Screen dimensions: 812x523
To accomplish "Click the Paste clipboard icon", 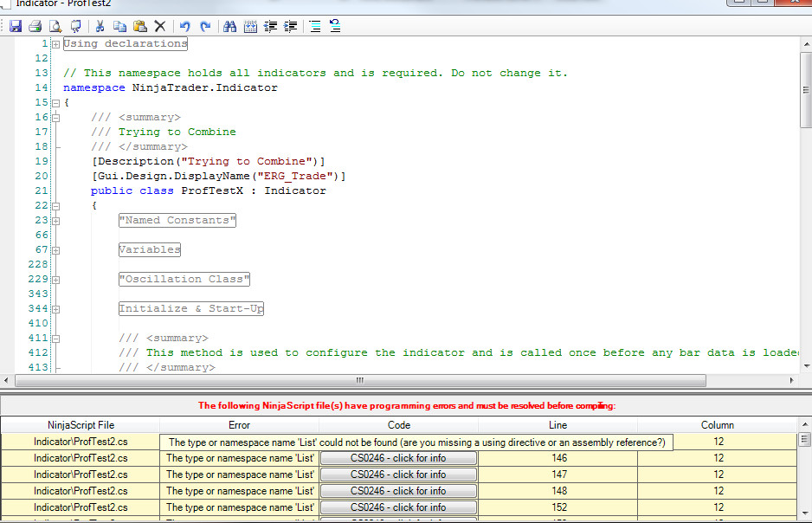I will pos(139,27).
